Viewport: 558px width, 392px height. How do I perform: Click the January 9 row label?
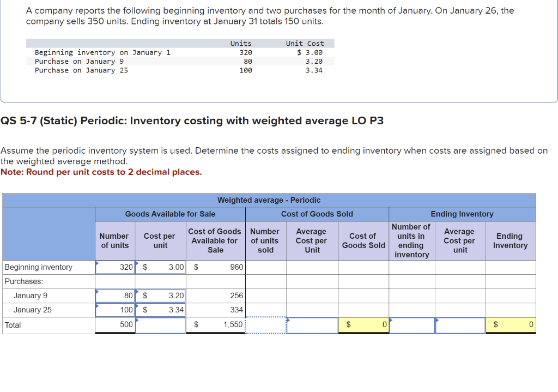[x=31, y=295]
